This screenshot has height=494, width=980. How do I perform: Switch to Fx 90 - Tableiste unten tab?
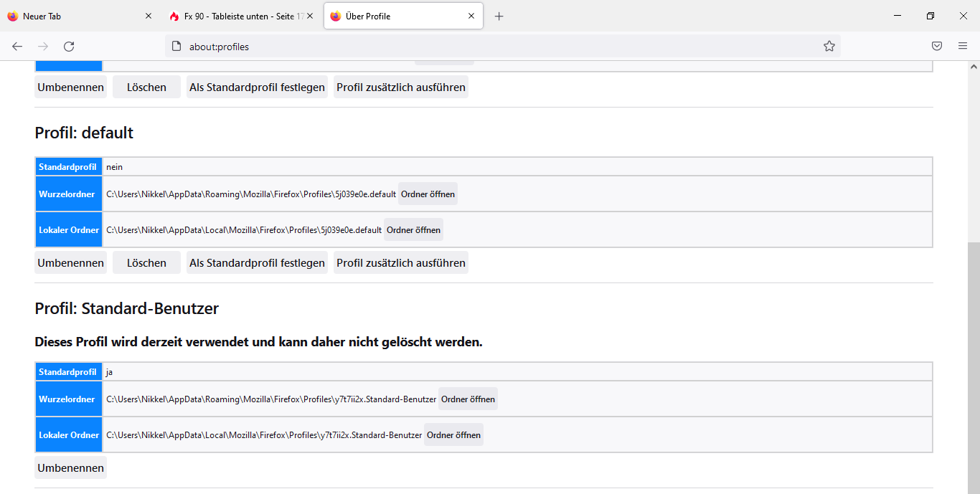pyautogui.click(x=237, y=16)
